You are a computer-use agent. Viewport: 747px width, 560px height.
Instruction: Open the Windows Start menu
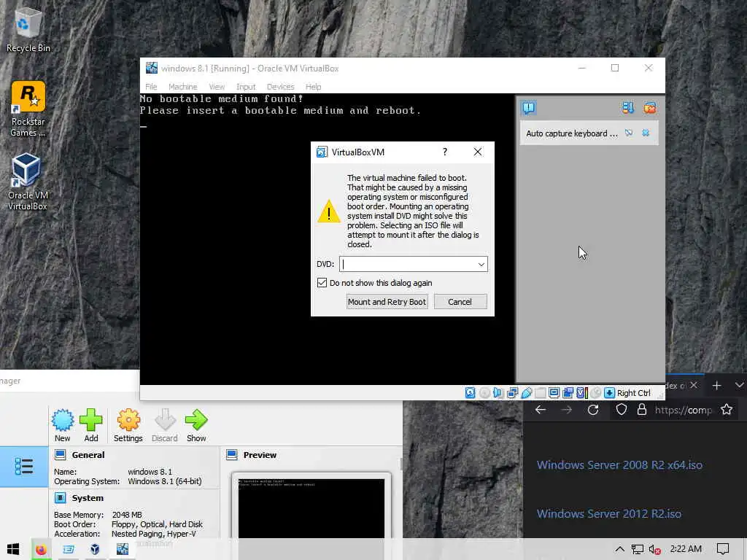pos(13,549)
